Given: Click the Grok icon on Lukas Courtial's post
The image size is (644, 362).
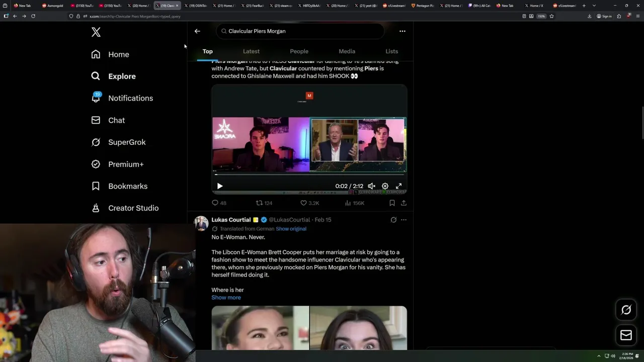Looking at the screenshot, I should [393, 220].
